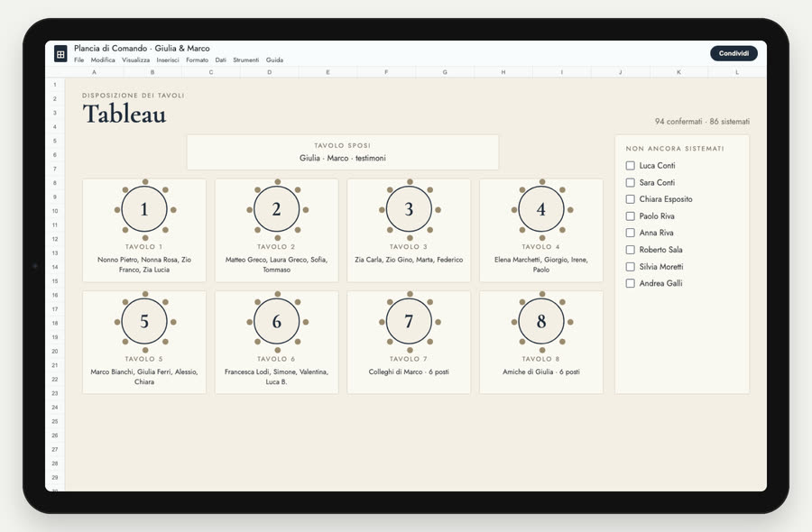Select column D header
The image size is (812, 532).
(x=269, y=72)
